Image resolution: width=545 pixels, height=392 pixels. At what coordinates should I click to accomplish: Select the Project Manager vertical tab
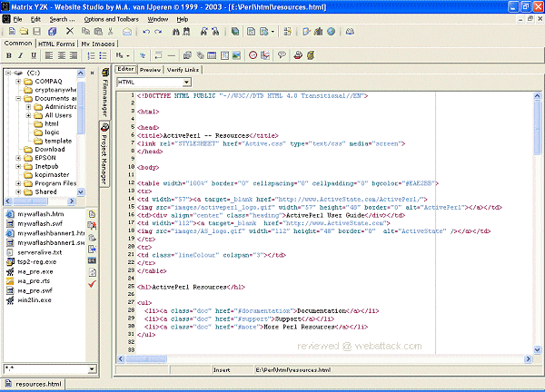coord(104,154)
